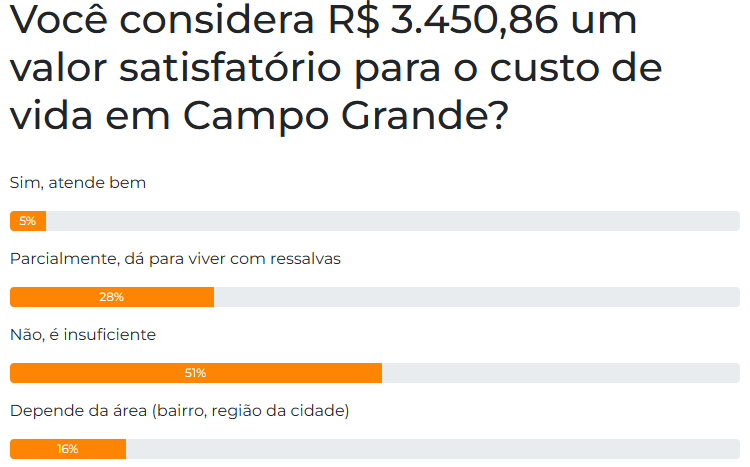Click the word "valor" in the heading
Viewport: 750px width, 467px height.
coord(62,69)
